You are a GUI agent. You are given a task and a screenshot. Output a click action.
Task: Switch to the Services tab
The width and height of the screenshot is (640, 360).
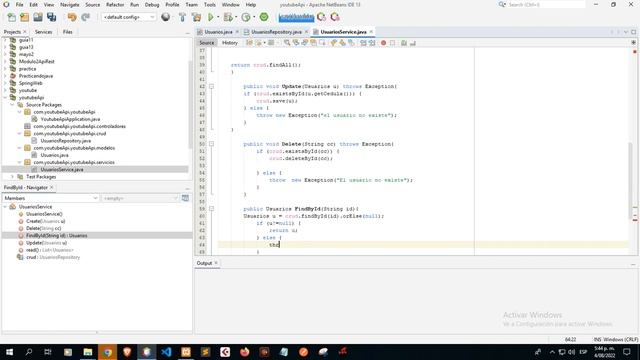click(x=43, y=32)
